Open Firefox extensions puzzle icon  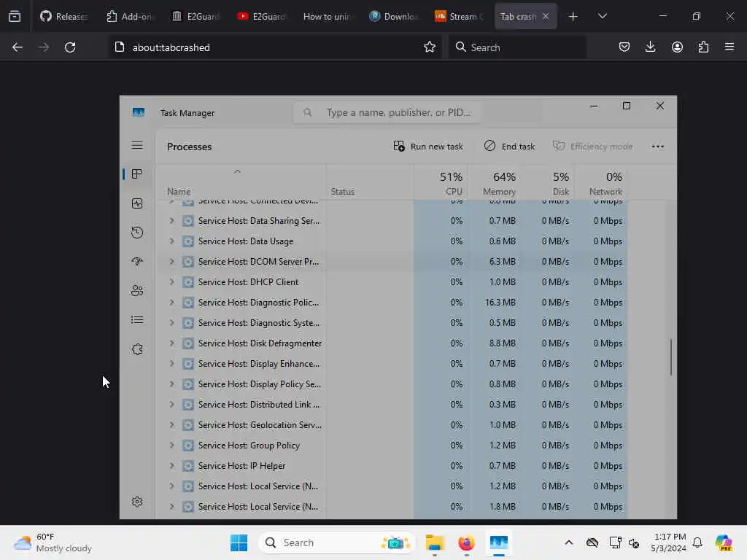coord(703,47)
